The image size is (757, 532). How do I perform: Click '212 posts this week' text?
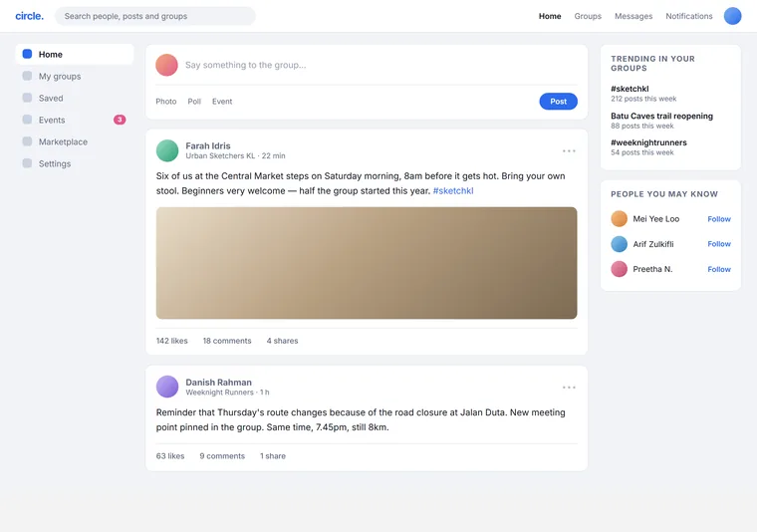coord(643,99)
